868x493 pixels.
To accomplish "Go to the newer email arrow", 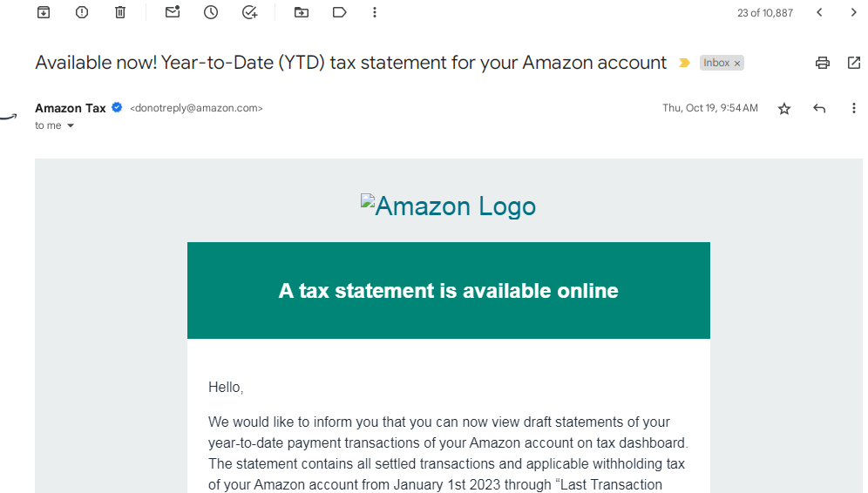I will (819, 12).
